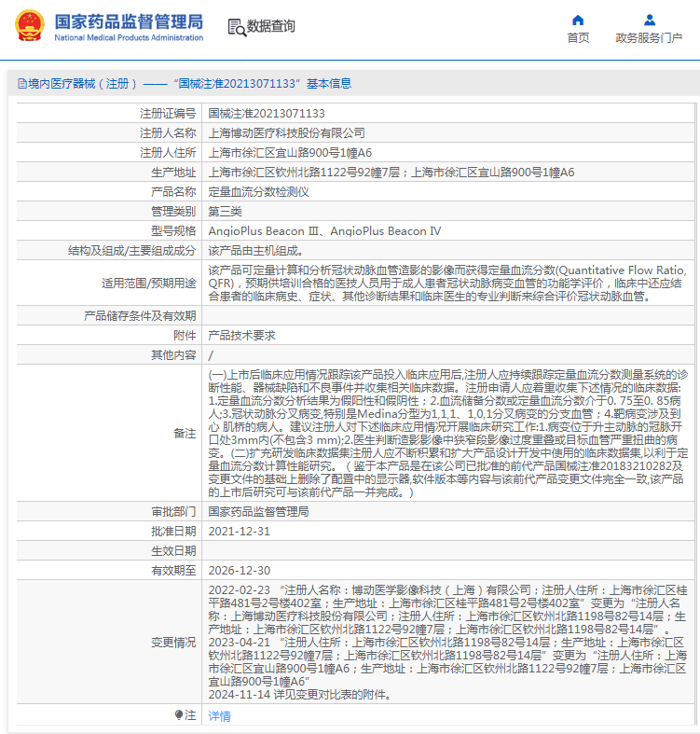Select 上海博动医疗科技股份有限公司 registrant name
Screen dimensions: 700x734
point(286,133)
